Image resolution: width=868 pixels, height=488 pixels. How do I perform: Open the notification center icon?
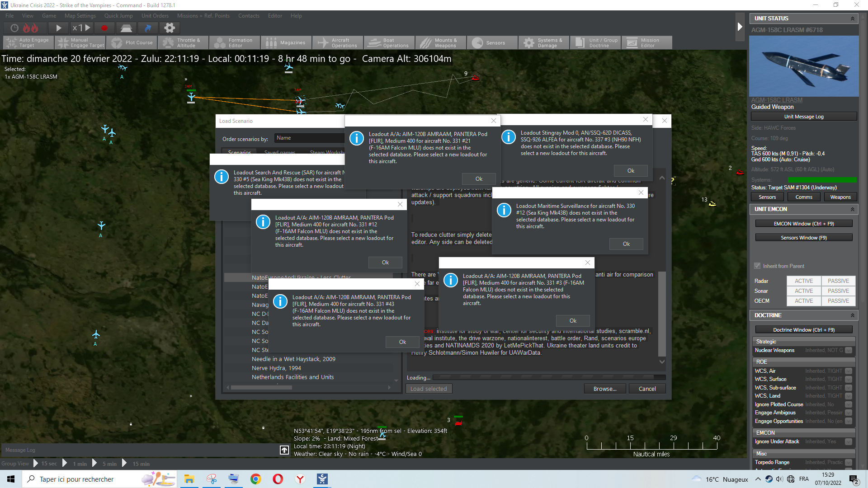854,479
